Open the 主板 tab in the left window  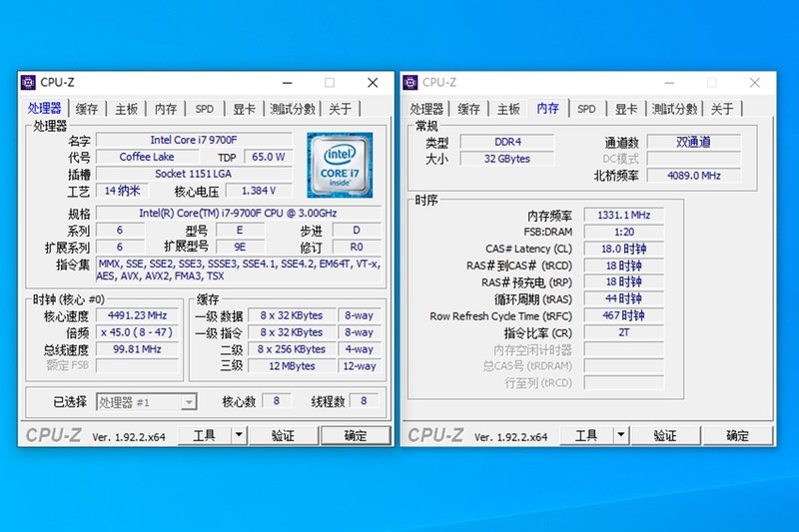[x=126, y=109]
